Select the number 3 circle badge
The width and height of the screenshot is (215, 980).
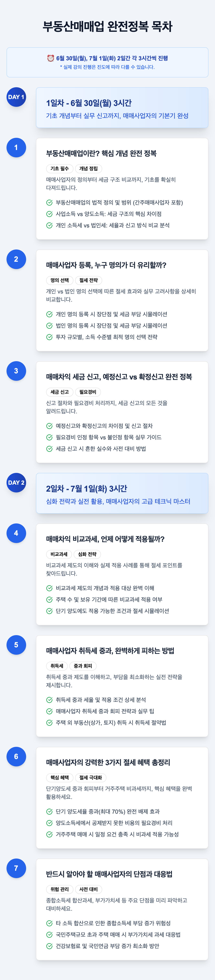(16, 371)
